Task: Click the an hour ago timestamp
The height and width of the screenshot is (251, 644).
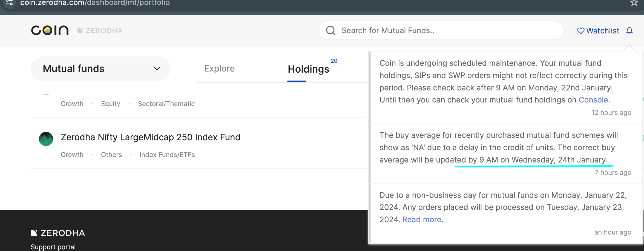Action: [613, 232]
